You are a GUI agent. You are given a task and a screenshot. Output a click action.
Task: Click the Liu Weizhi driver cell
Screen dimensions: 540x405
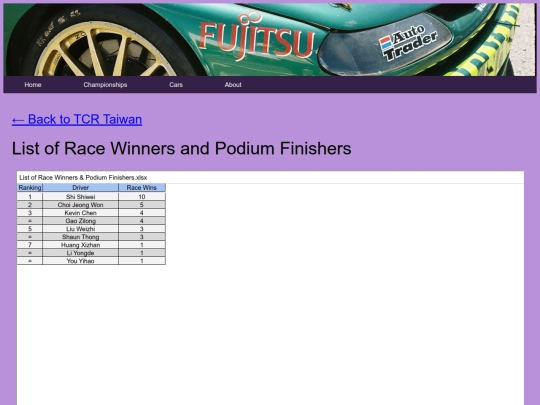[x=81, y=229]
